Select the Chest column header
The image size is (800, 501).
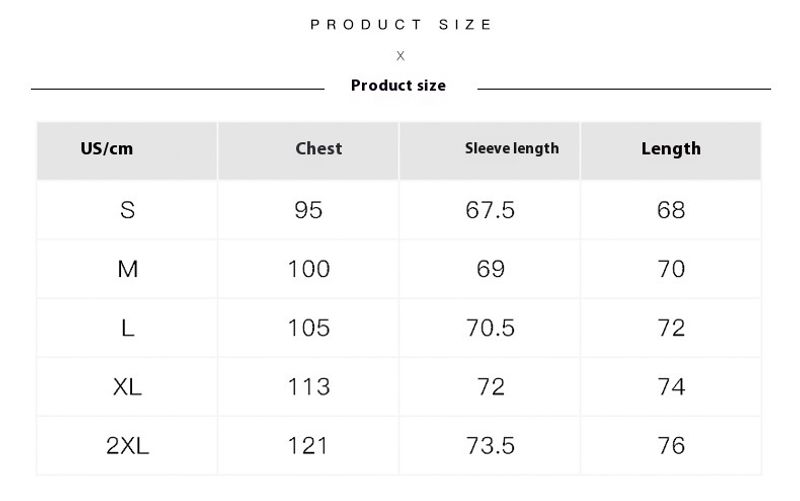point(318,149)
